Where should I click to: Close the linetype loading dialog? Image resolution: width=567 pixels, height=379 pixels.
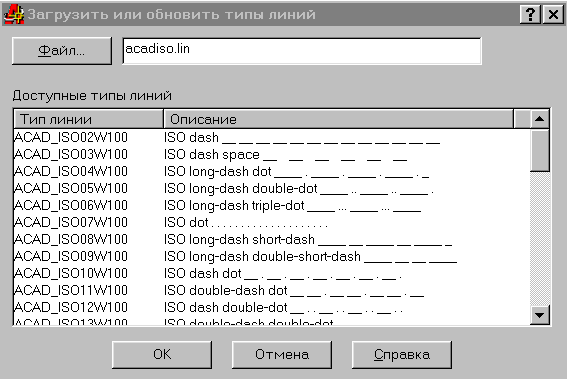click(x=553, y=15)
